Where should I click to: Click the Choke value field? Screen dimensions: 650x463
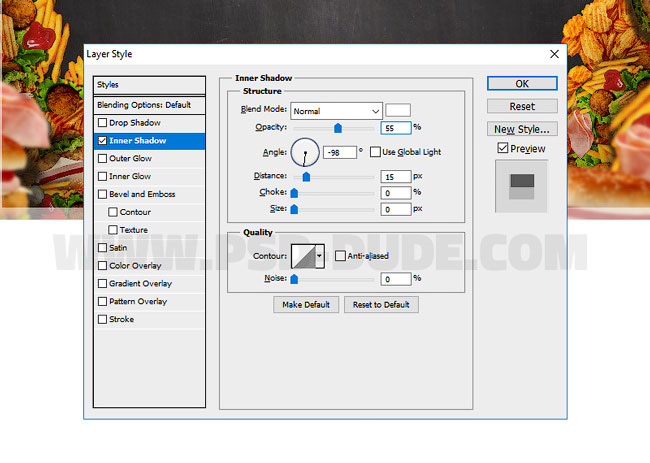(x=396, y=193)
